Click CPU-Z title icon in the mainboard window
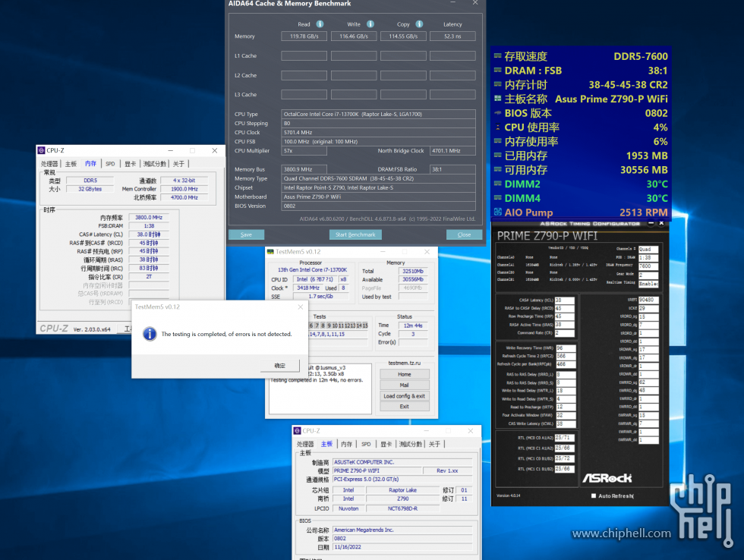744x560 pixels. coord(298,430)
